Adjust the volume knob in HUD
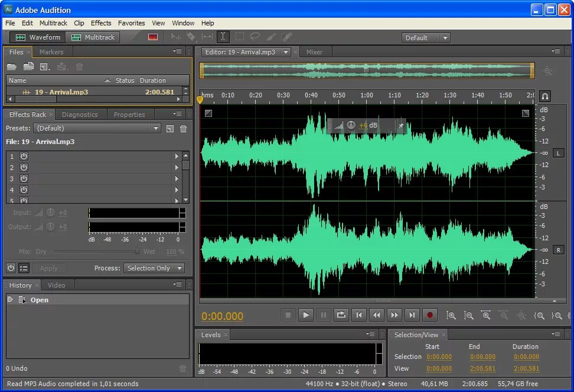Screen dimensions: 574x392 click(x=351, y=126)
